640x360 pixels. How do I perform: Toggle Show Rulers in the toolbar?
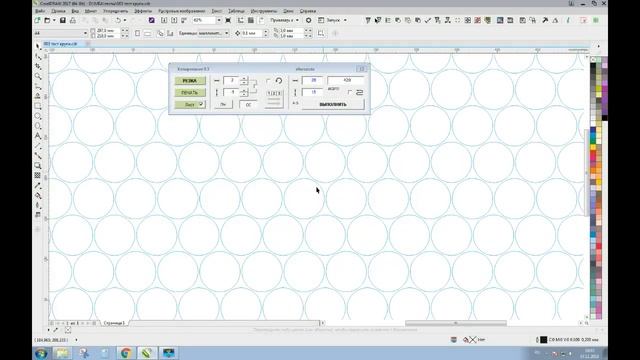(x=240, y=20)
